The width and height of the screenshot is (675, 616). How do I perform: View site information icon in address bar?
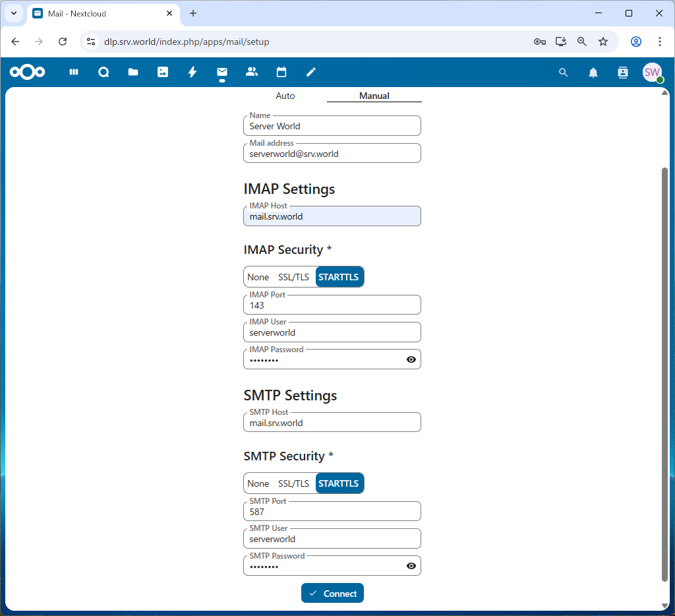point(91,42)
